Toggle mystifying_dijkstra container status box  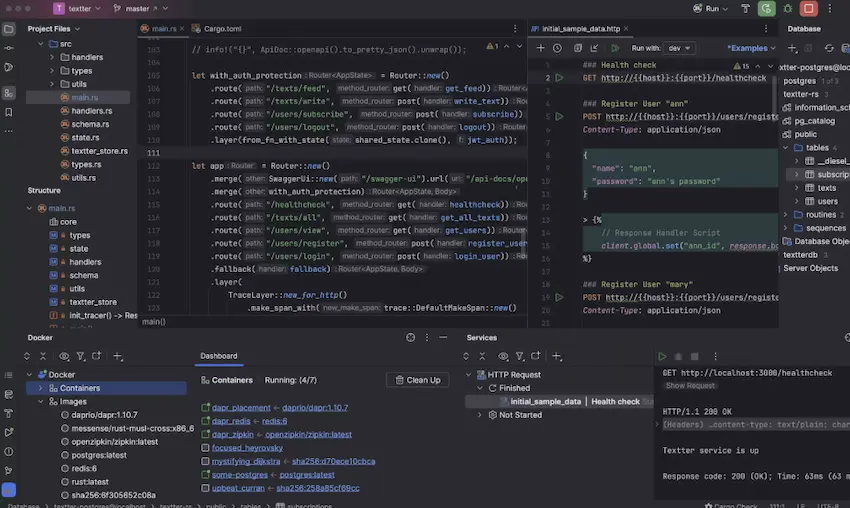tap(205, 461)
